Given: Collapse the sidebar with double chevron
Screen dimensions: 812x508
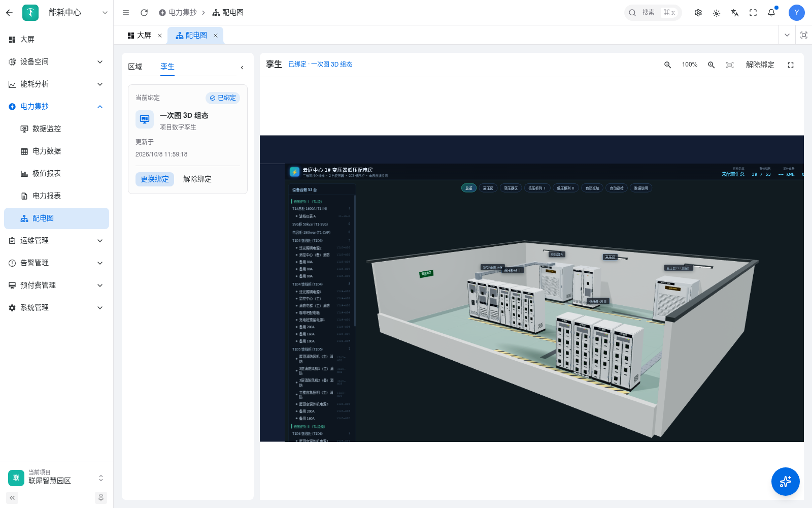Looking at the screenshot, I should tap(12, 498).
